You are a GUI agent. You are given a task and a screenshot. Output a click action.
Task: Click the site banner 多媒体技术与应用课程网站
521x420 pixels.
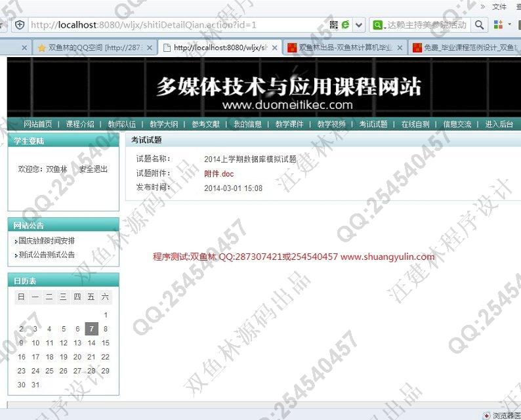tap(289, 87)
